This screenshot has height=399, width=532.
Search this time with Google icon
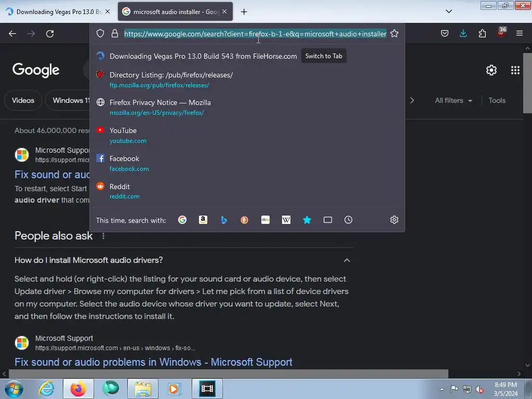click(x=182, y=220)
